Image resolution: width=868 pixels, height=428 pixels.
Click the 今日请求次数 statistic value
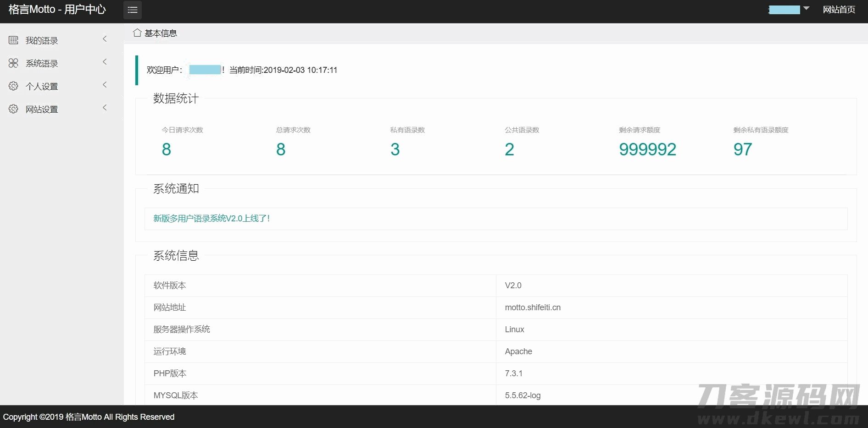click(x=167, y=149)
